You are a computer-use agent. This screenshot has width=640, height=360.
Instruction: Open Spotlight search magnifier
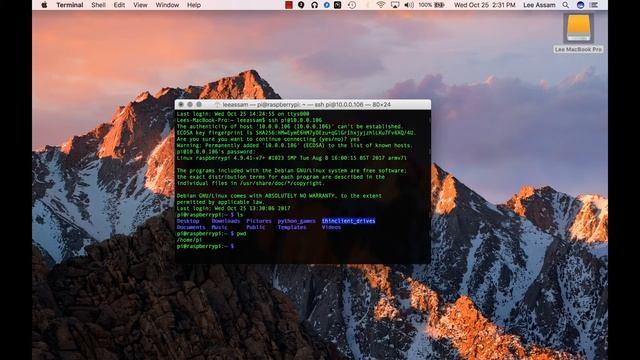pyautogui.click(x=565, y=5)
